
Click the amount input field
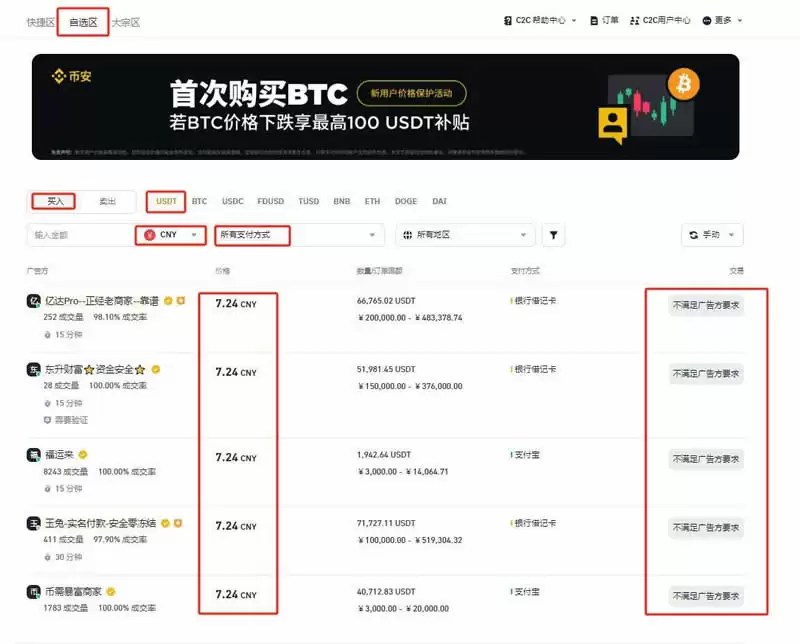click(x=78, y=235)
